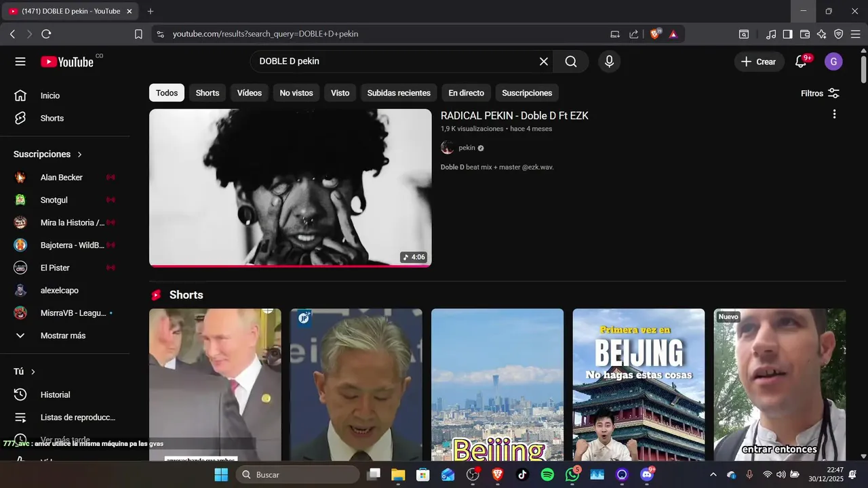View site information icon in the address bar
The image size is (868, 488).
pos(160,34)
